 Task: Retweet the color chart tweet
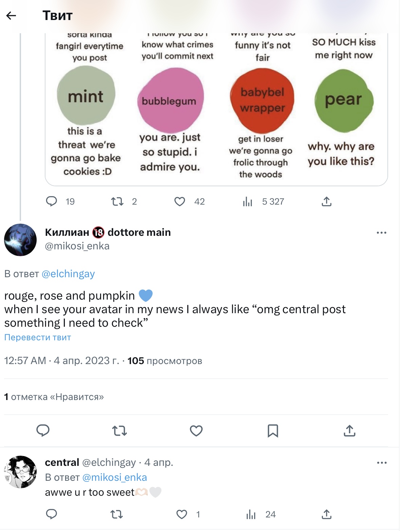[x=117, y=202]
